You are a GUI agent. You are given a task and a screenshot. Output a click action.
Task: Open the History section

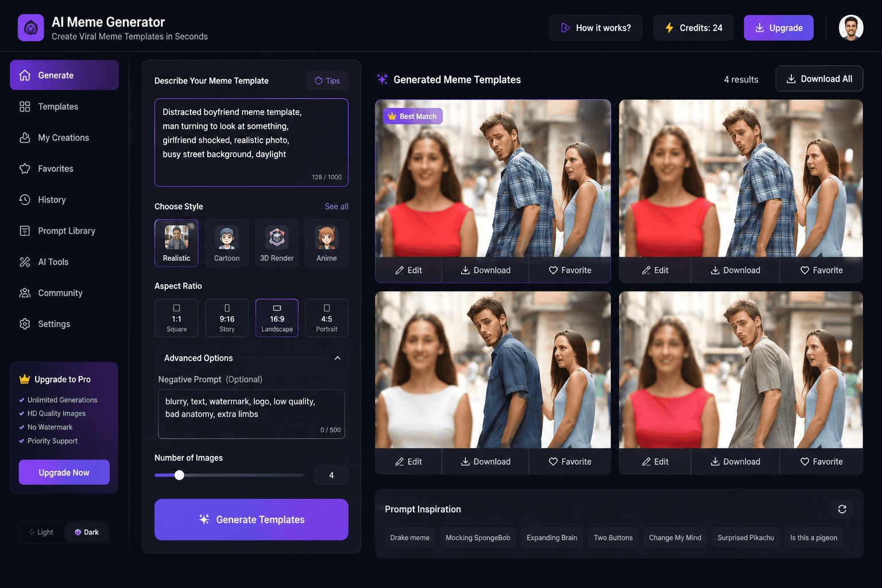(x=64, y=200)
